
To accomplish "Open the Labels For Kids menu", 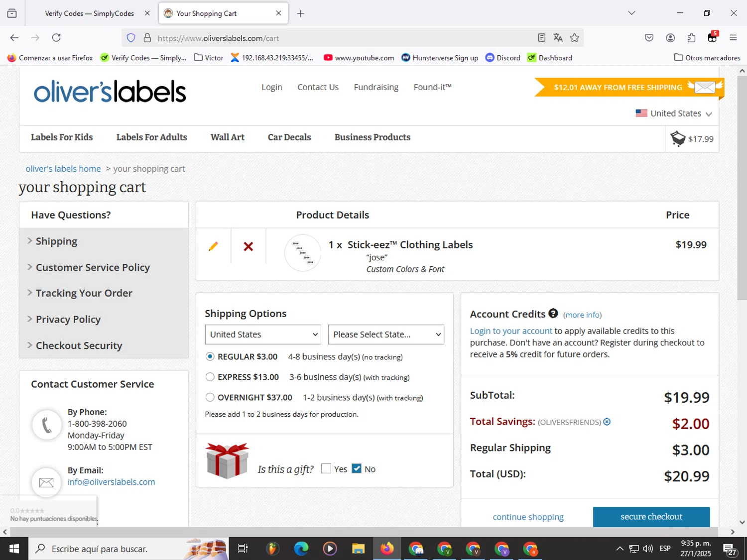I will coord(62,137).
